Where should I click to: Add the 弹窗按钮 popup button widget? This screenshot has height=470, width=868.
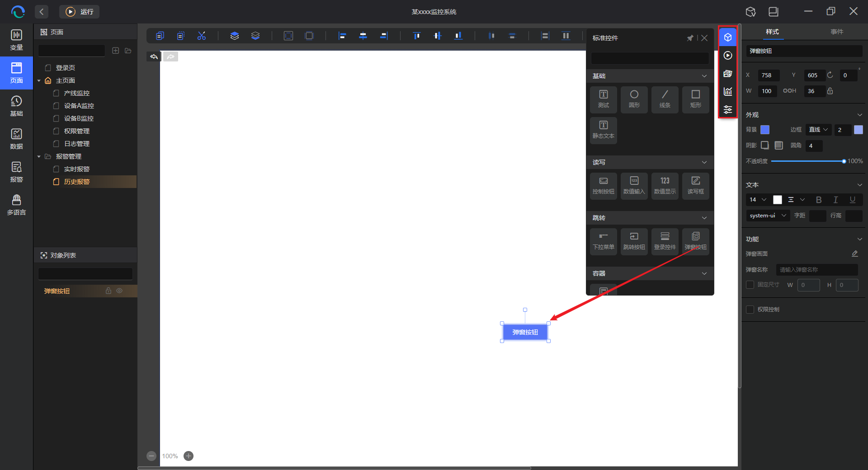pyautogui.click(x=696, y=241)
